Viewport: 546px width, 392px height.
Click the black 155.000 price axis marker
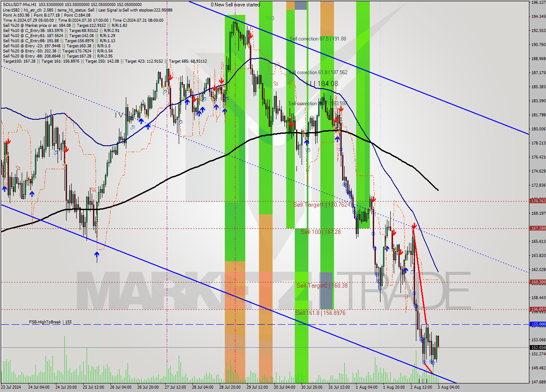pyautogui.click(x=537, y=324)
